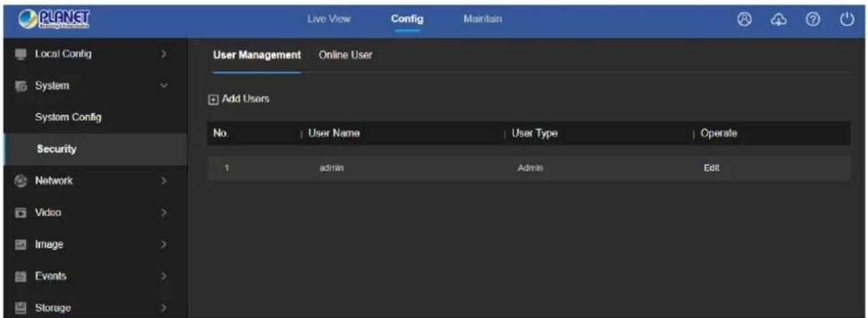
Task: Open the Maintain tab
Action: point(483,19)
